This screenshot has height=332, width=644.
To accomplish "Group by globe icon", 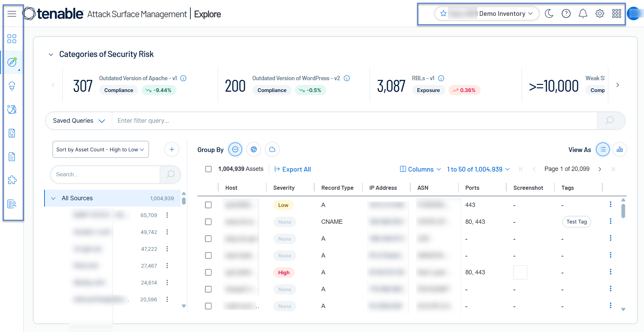I will pyautogui.click(x=254, y=149).
